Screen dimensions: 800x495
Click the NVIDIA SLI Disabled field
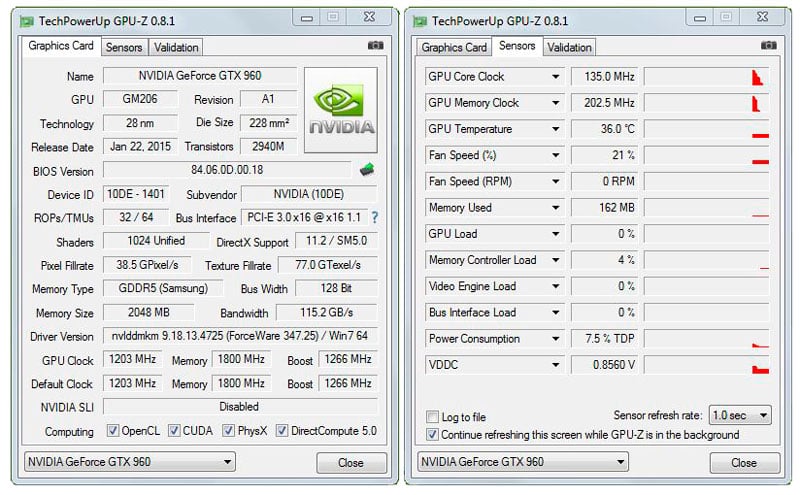(240, 407)
